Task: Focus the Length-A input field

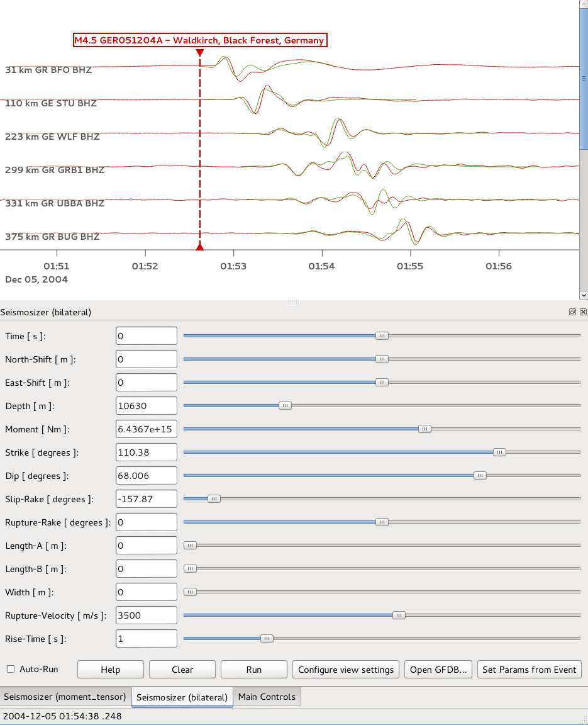Action: coord(147,546)
